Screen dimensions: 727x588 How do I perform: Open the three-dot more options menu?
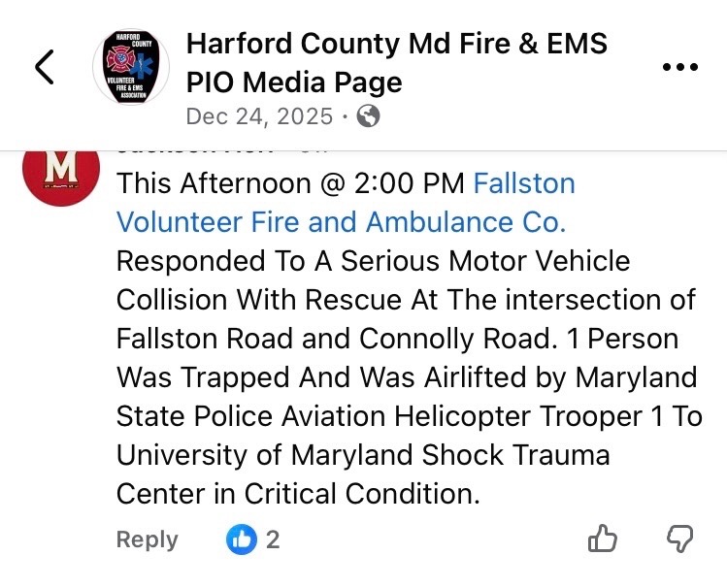(678, 67)
